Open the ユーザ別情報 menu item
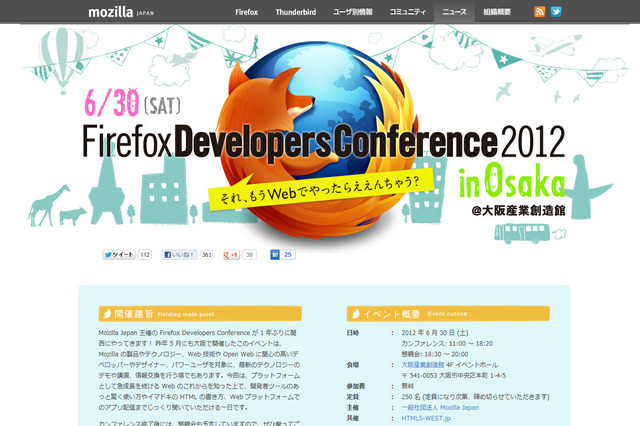640x426 pixels. pyautogui.click(x=353, y=12)
